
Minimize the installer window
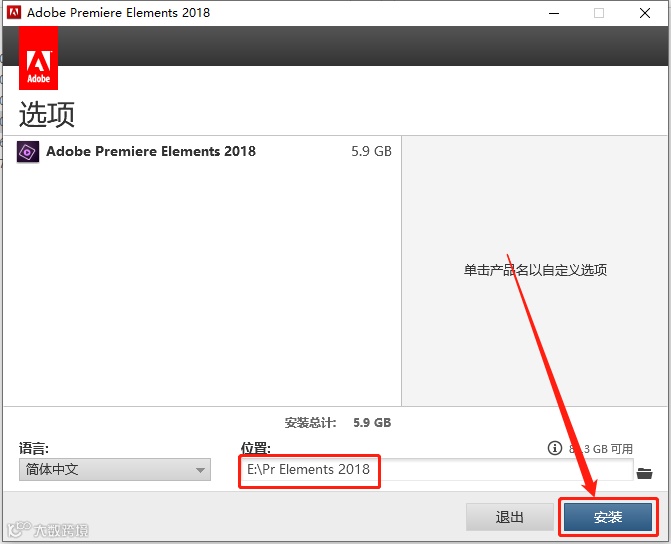(554, 13)
